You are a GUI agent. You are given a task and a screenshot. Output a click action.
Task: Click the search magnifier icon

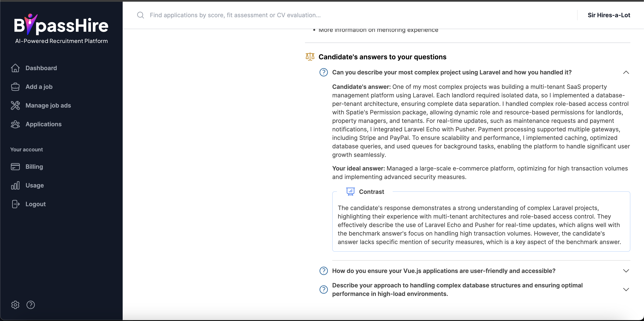tap(141, 15)
